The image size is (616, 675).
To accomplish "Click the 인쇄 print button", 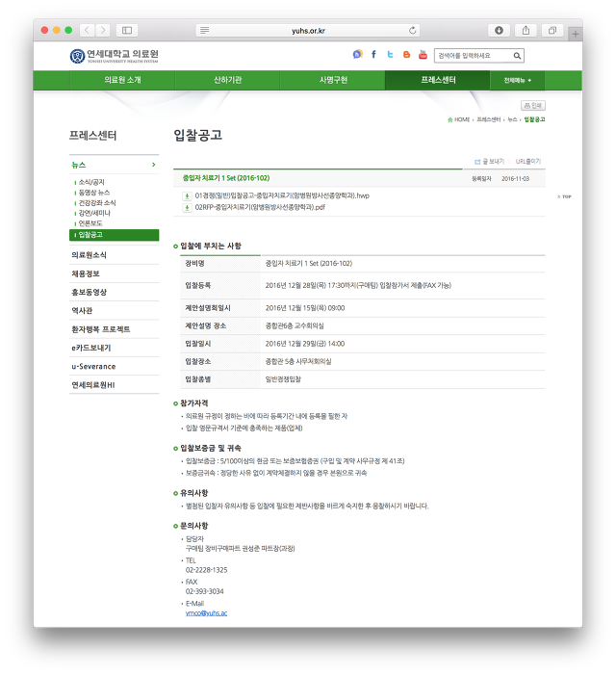I will [x=533, y=106].
